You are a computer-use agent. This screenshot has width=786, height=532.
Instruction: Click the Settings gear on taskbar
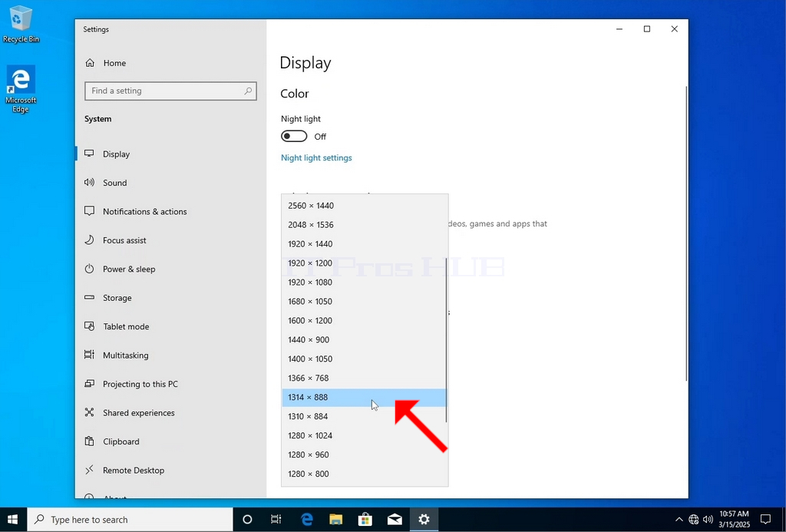[424, 520]
